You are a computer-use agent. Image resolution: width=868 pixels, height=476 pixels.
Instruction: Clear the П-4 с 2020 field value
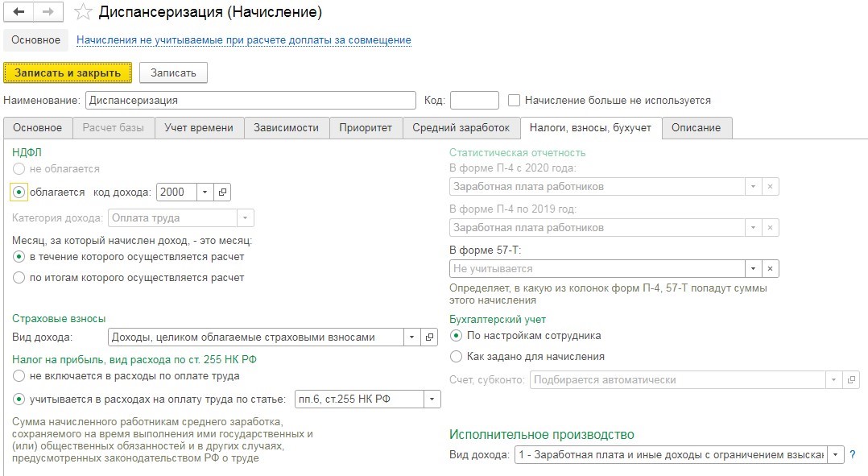771,186
